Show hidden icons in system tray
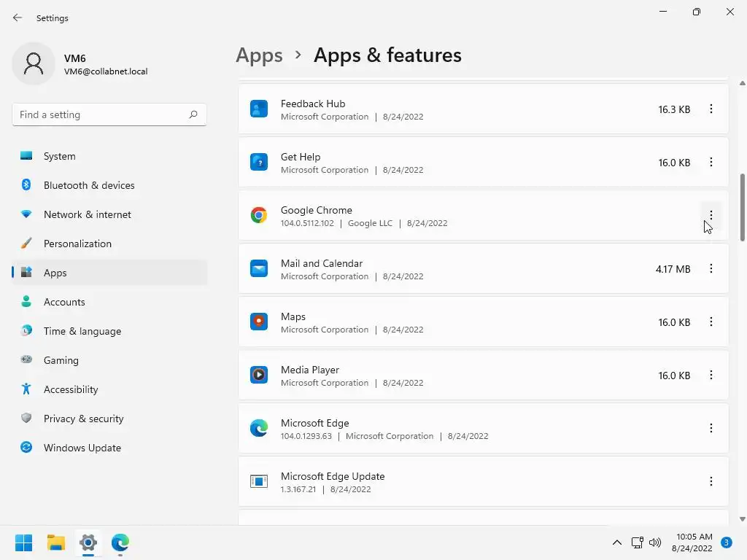The width and height of the screenshot is (747, 560). [616, 542]
